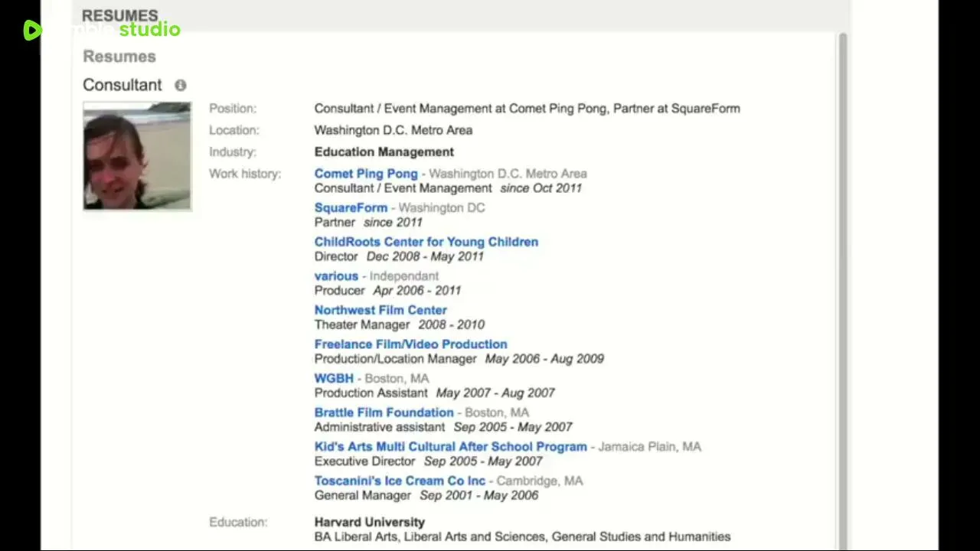The image size is (980, 551).
Task: Click 'Boston, MA' next to WGBH
Action: tap(397, 378)
